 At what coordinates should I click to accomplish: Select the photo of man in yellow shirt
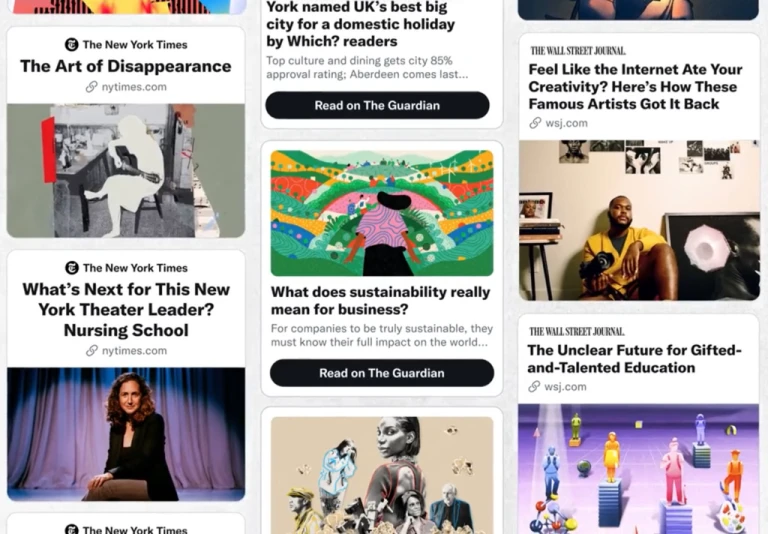[x=639, y=220]
